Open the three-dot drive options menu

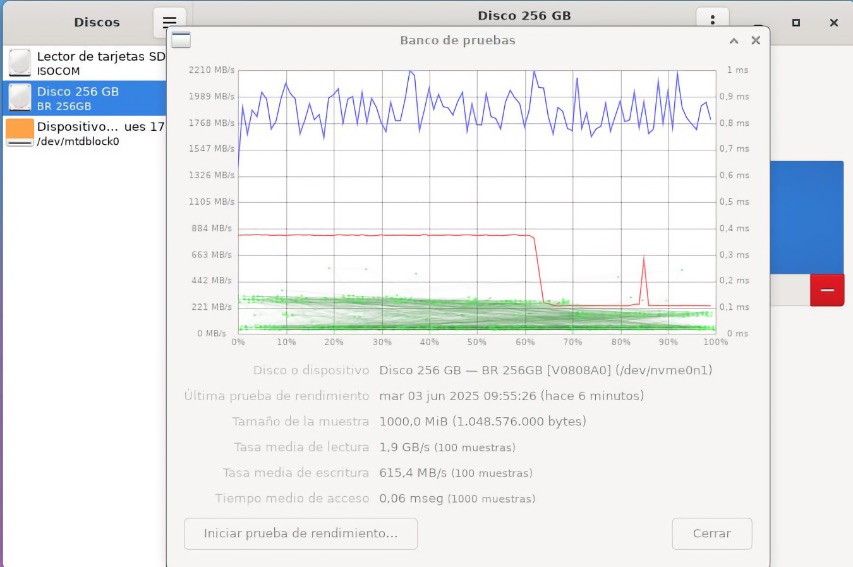click(x=713, y=20)
